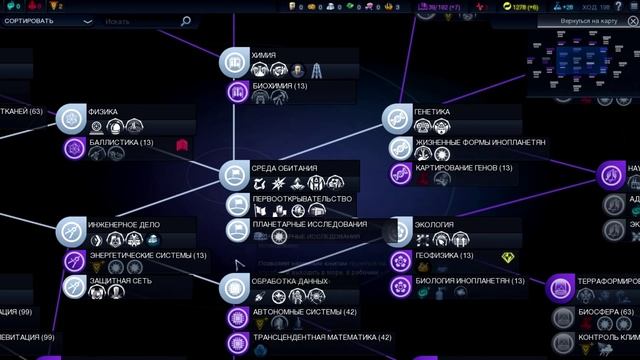Select the Терраформирование node icon
Screen dimensions: 640x360
[x=560, y=289]
